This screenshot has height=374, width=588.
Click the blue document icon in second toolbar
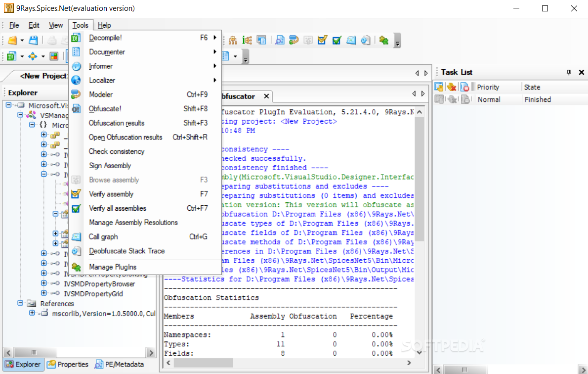225,56
